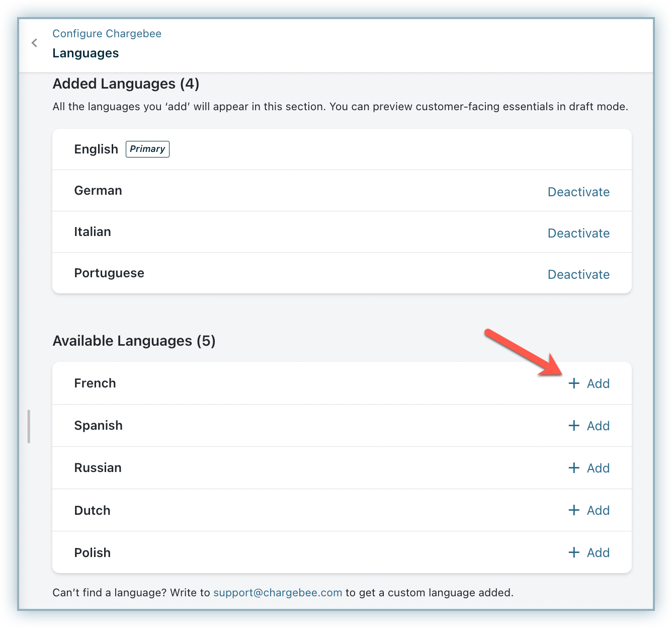This screenshot has height=628, width=672.
Task: Click the support@chargebee.com email link
Action: click(x=278, y=592)
